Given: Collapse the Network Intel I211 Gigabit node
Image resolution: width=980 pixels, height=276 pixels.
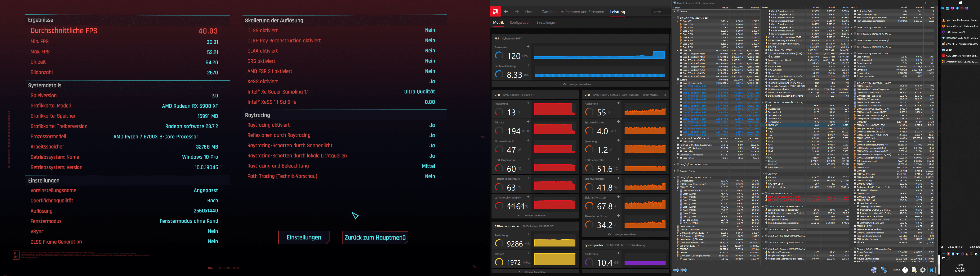Looking at the screenshot, I should pyautogui.click(x=851, y=249).
